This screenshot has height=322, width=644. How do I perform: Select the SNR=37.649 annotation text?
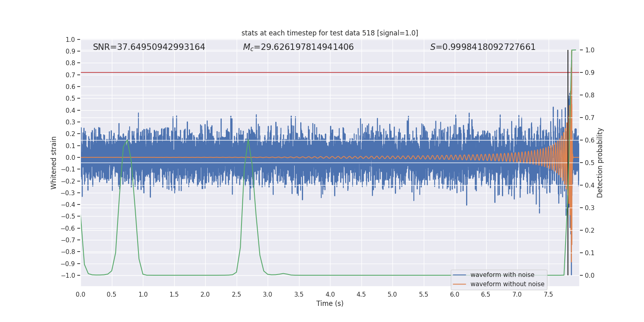point(149,47)
